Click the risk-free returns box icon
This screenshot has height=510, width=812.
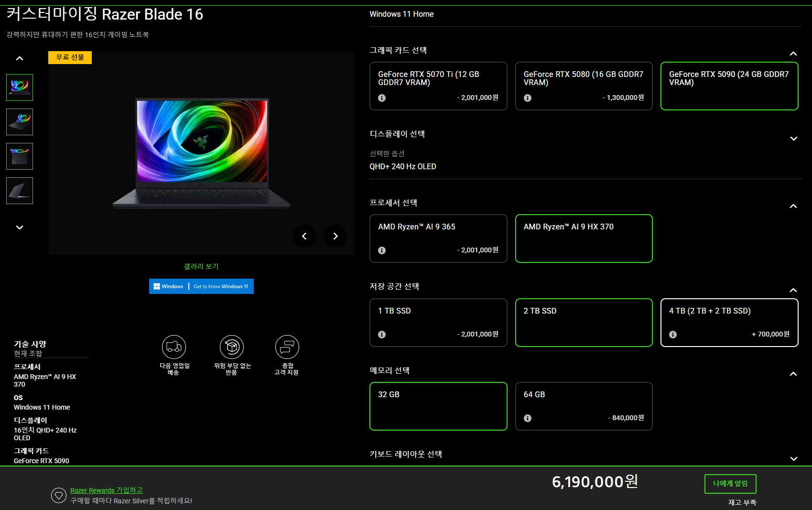tap(232, 347)
